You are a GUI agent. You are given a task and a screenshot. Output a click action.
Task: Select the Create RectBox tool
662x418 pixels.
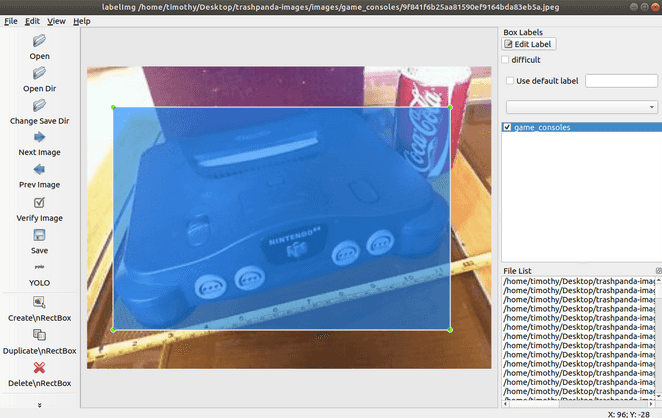click(x=39, y=301)
